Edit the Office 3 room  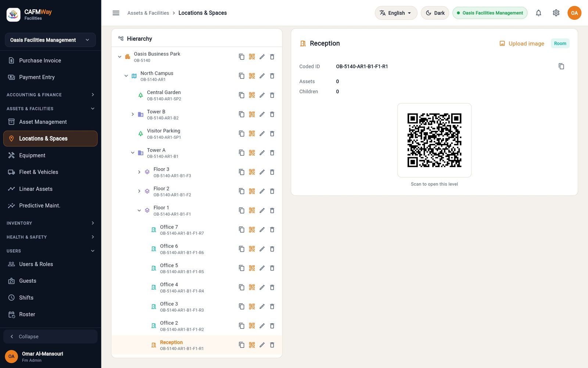click(x=262, y=307)
